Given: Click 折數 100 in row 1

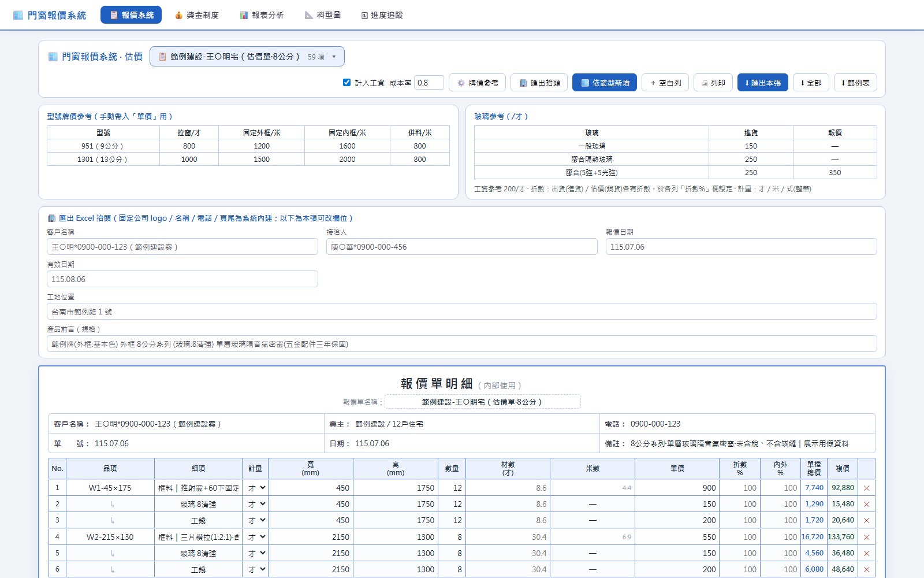Looking at the screenshot, I should (x=740, y=488).
